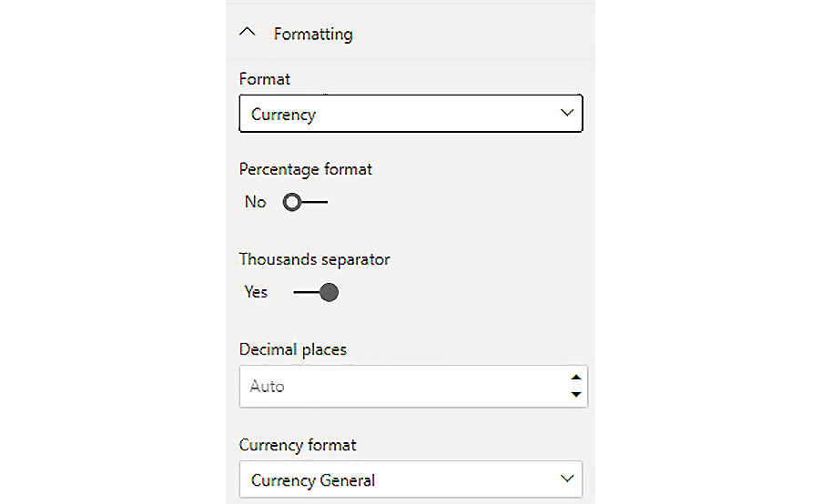Open the Format combo box showing Currency
The height and width of the screenshot is (504, 822).
pyautogui.click(x=401, y=115)
